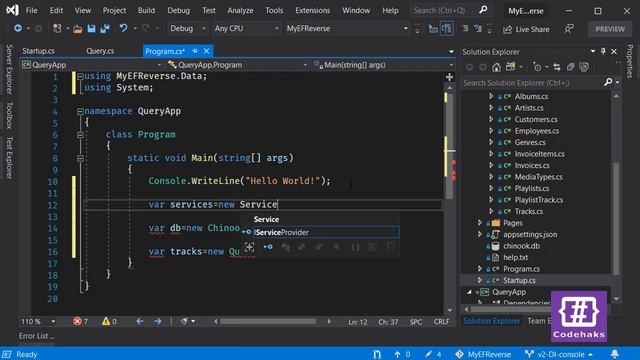The height and width of the screenshot is (360, 640).
Task: Click the search magnifier in Solution Explorer
Action: tap(608, 82)
